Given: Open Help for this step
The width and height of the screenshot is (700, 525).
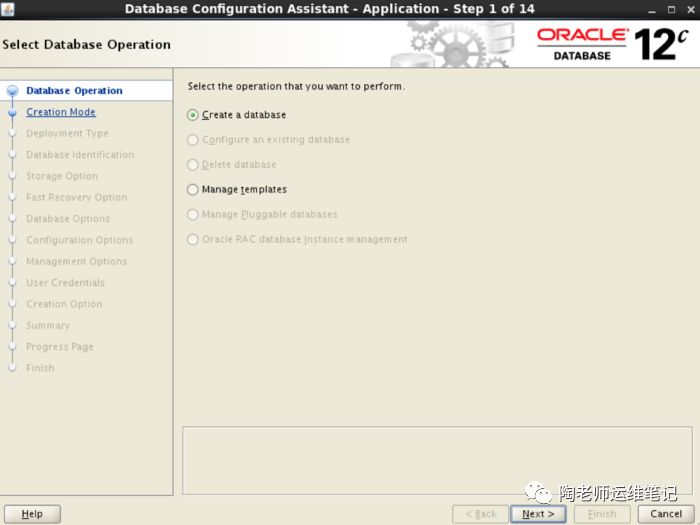Looking at the screenshot, I should pos(32,514).
